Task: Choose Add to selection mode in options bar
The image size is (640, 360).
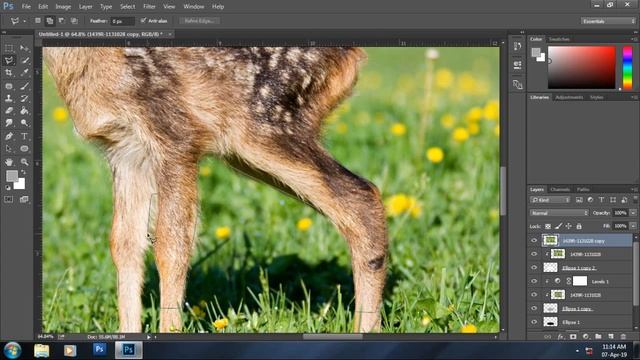Action: point(50,21)
